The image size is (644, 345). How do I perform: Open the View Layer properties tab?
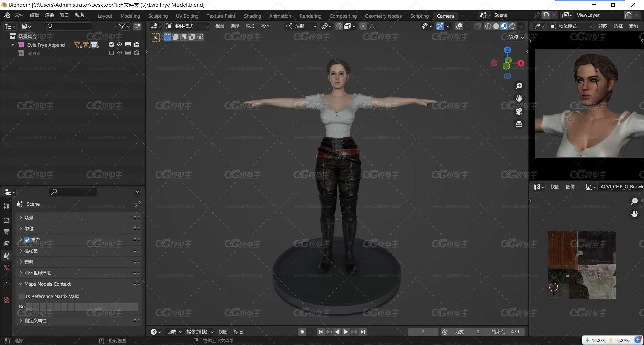(x=6, y=244)
